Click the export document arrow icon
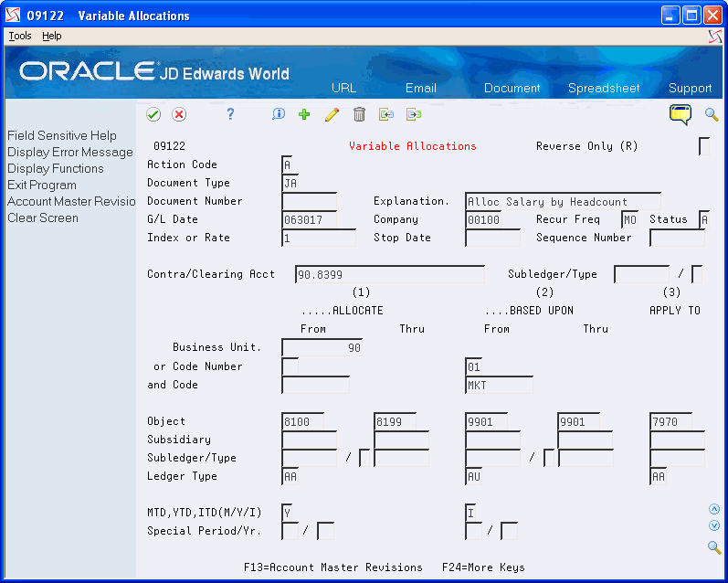The height and width of the screenshot is (583, 728). point(414,114)
